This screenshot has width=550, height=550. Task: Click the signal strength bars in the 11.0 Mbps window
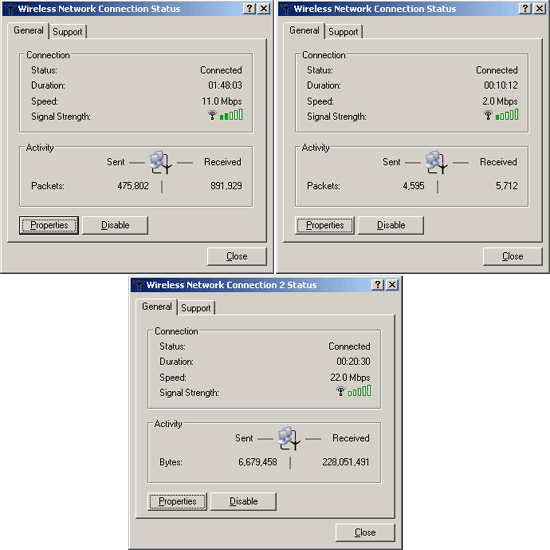pyautogui.click(x=231, y=115)
